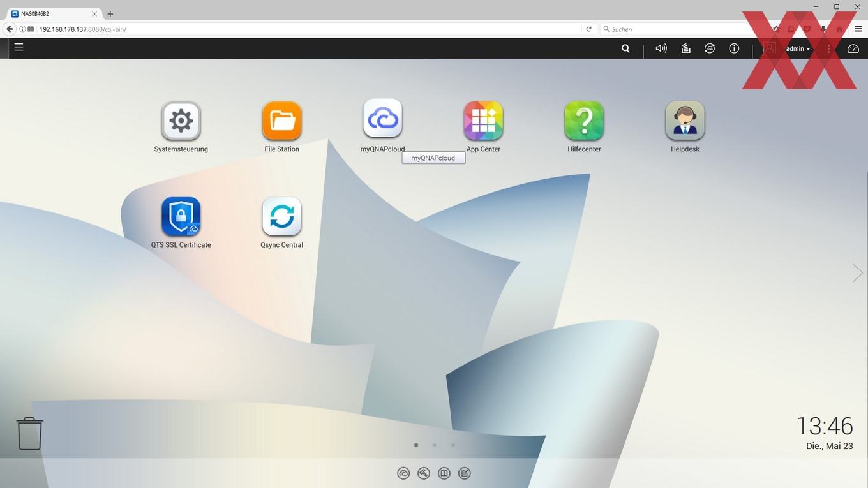Open the Firefox hamburger menu
Image resolution: width=868 pixels, height=488 pixels.
[x=858, y=29]
